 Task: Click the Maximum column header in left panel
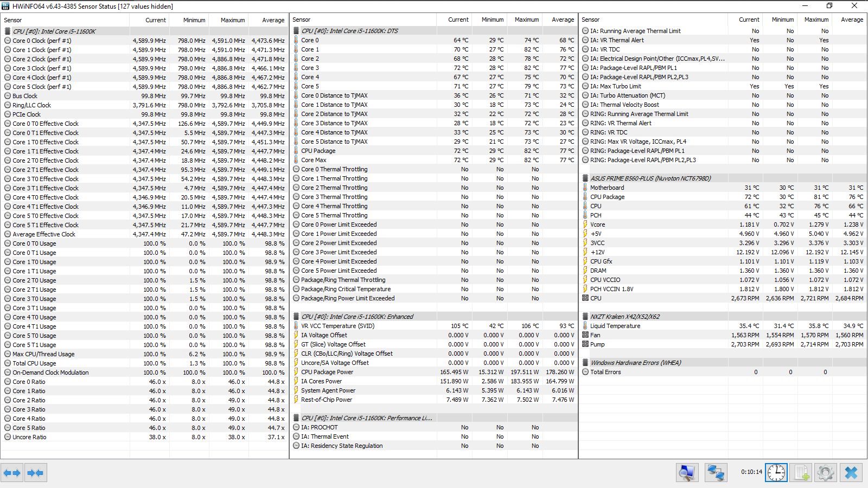(233, 20)
